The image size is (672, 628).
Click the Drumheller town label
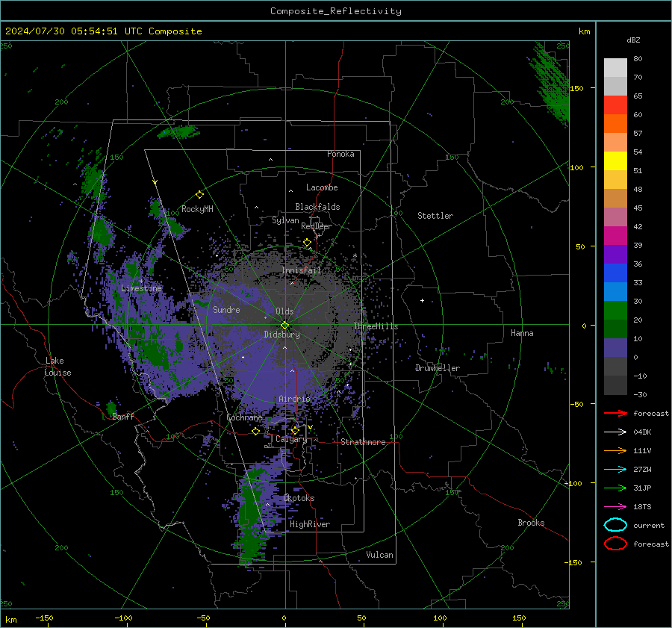tap(438, 368)
